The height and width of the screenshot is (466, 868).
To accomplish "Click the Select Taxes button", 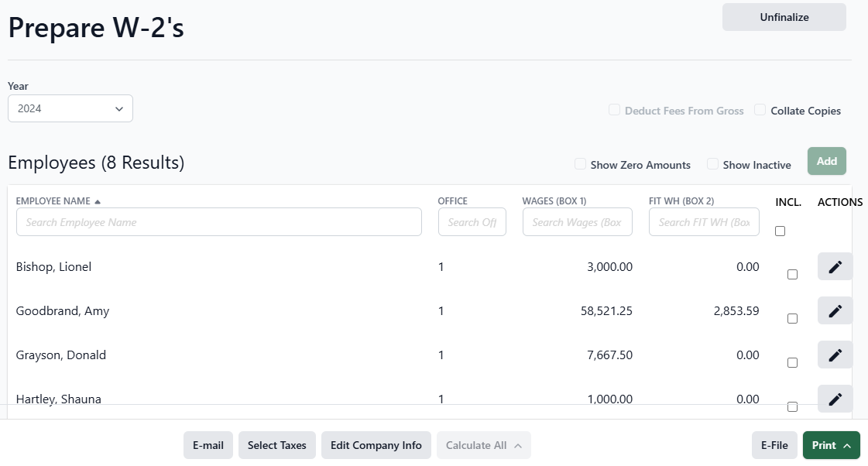I will 276,445.
